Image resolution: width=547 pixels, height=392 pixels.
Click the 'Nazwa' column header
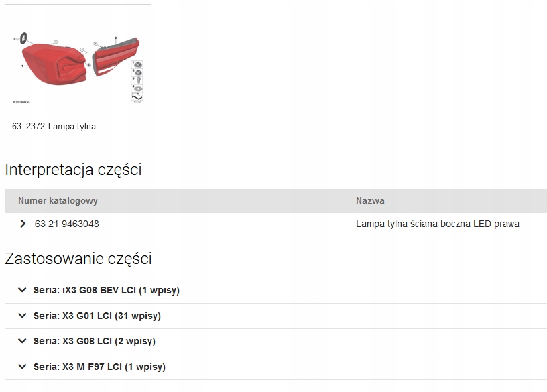click(x=370, y=200)
